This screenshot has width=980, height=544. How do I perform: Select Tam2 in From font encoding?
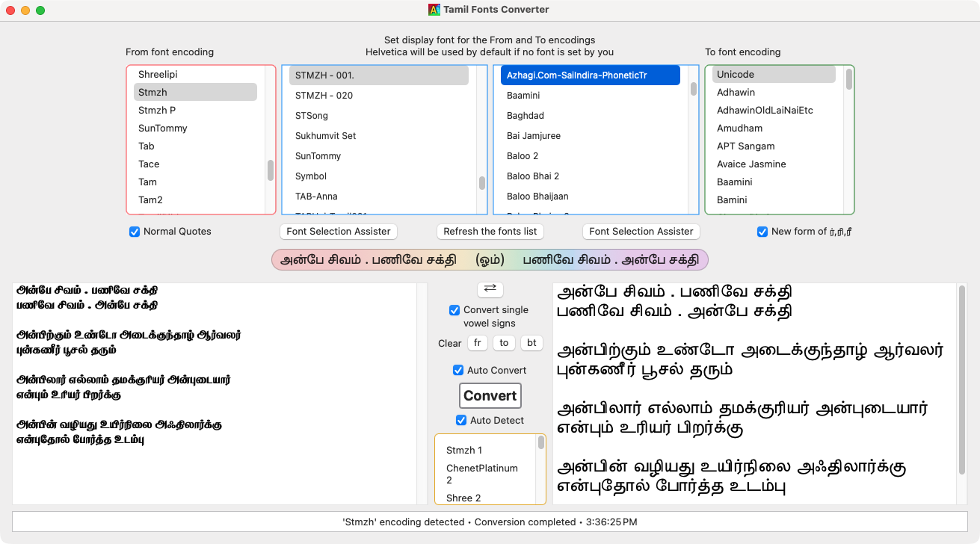click(196, 200)
